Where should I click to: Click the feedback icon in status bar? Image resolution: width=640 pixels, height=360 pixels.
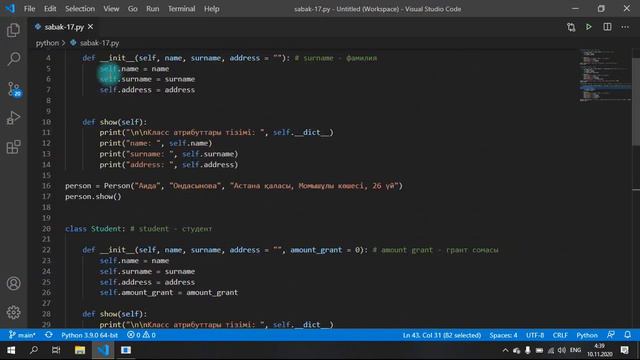pos(611,335)
